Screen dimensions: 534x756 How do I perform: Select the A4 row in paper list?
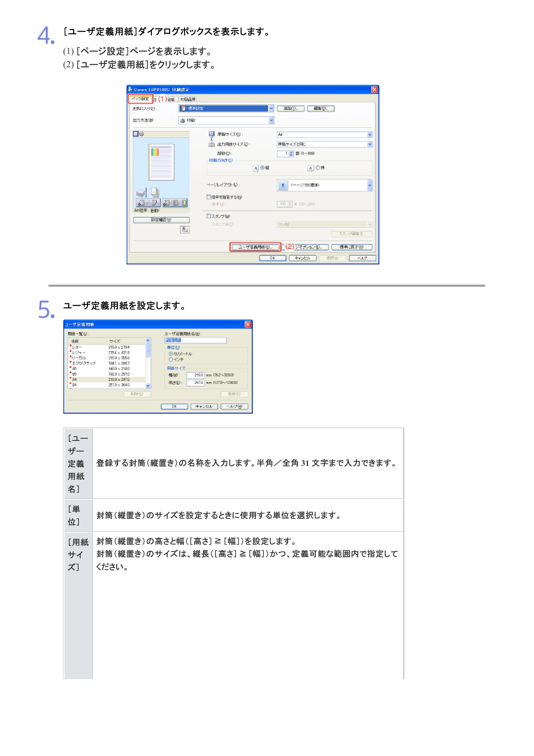[107, 379]
